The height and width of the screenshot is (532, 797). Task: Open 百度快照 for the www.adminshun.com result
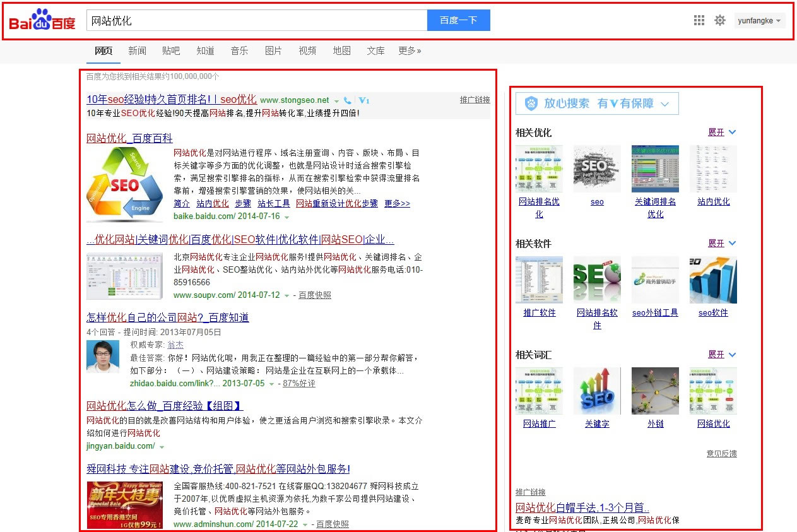(333, 524)
